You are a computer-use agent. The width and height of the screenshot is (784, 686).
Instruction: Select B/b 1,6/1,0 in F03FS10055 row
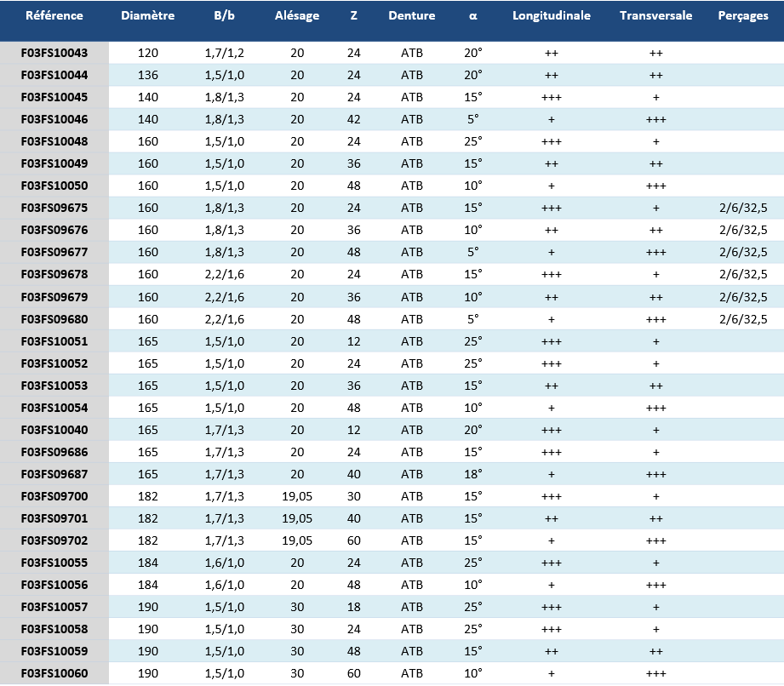click(x=225, y=563)
